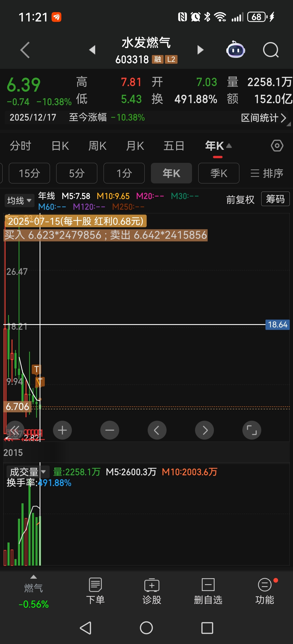Tap the M10:2003.6万 volume average

tap(189, 472)
